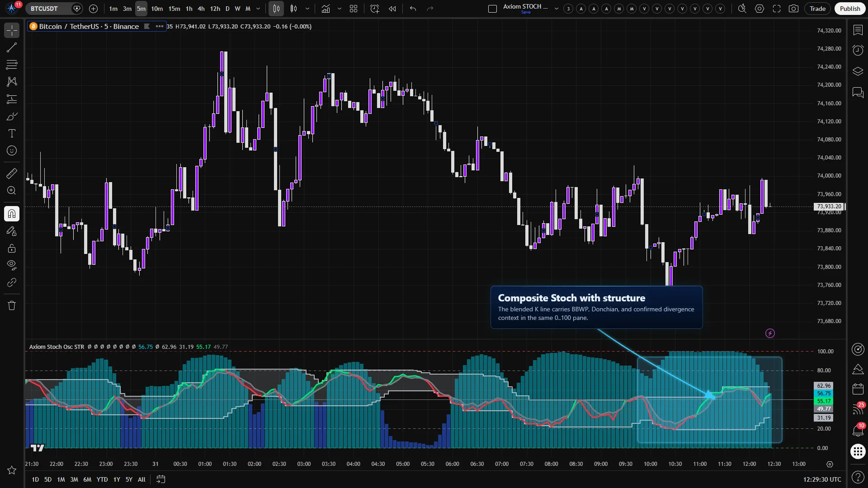Expand the indicators favorites dropdown chevron
The image size is (868, 488).
click(x=340, y=9)
